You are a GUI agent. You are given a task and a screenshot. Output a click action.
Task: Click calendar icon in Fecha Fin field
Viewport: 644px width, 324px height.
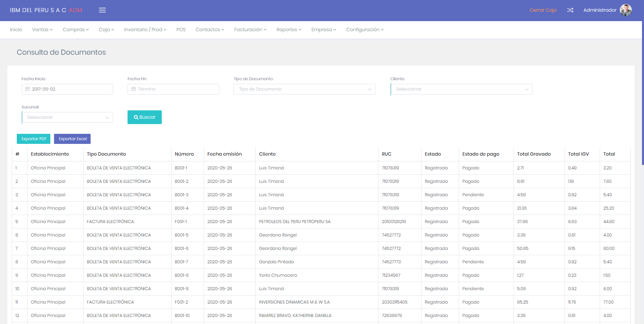pyautogui.click(x=134, y=89)
